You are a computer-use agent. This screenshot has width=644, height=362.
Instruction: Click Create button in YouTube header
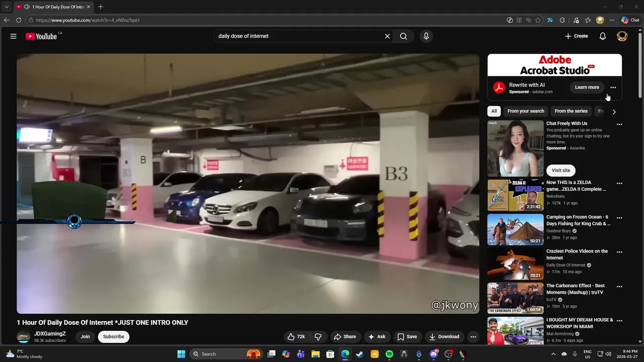(576, 36)
